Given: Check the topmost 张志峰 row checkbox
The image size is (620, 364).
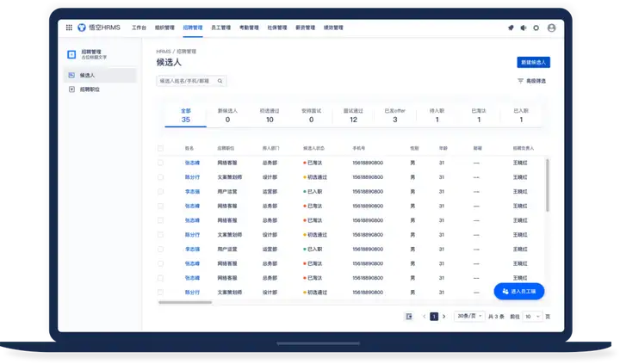Looking at the screenshot, I should click(160, 163).
